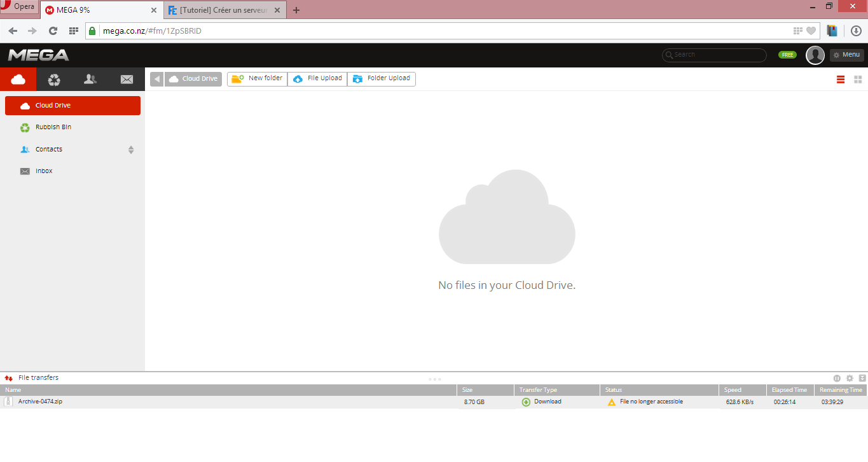Image resolution: width=868 pixels, height=462 pixels.
Task: Start a File Upload
Action: [x=317, y=79]
